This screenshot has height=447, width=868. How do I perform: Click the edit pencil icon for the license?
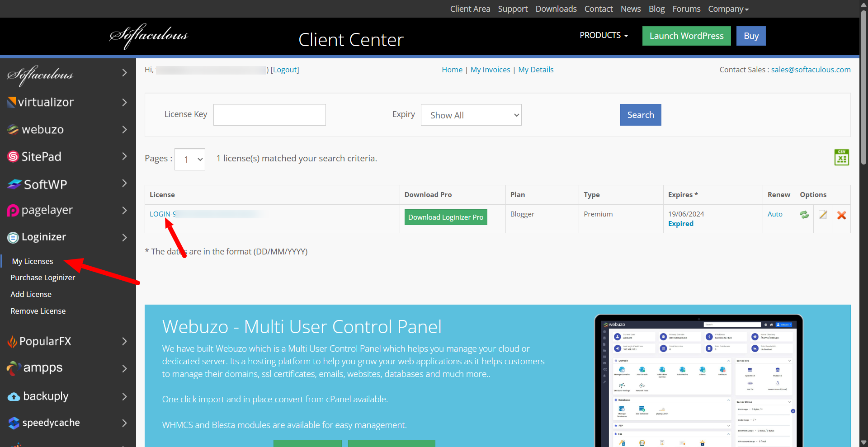coord(823,215)
